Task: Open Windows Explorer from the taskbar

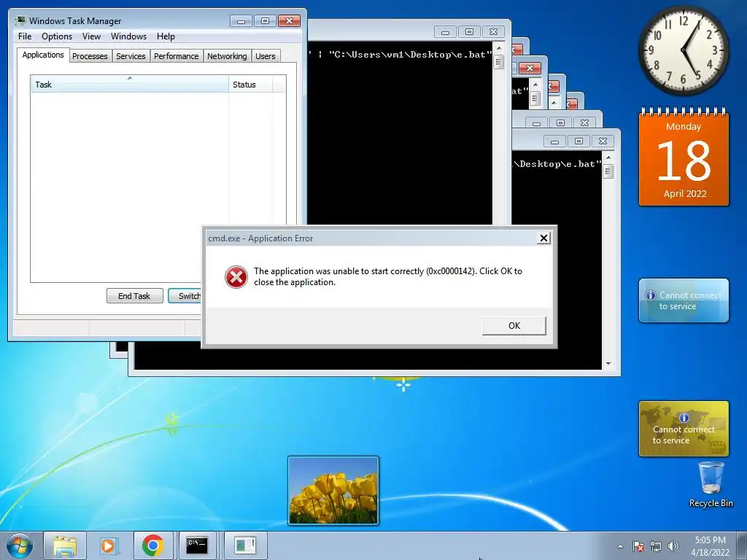Action: (x=65, y=545)
